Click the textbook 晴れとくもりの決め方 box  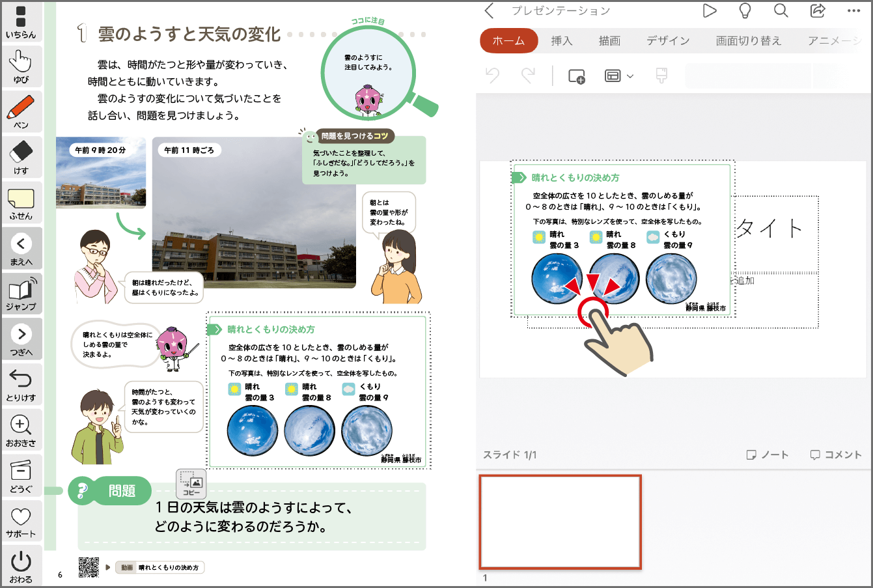[x=318, y=390]
